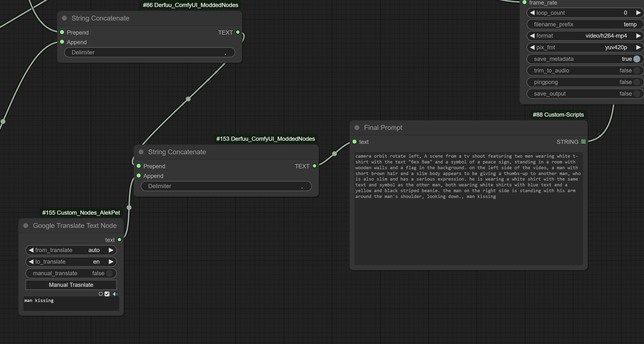Click the String Concatenate title of node #153

click(177, 152)
